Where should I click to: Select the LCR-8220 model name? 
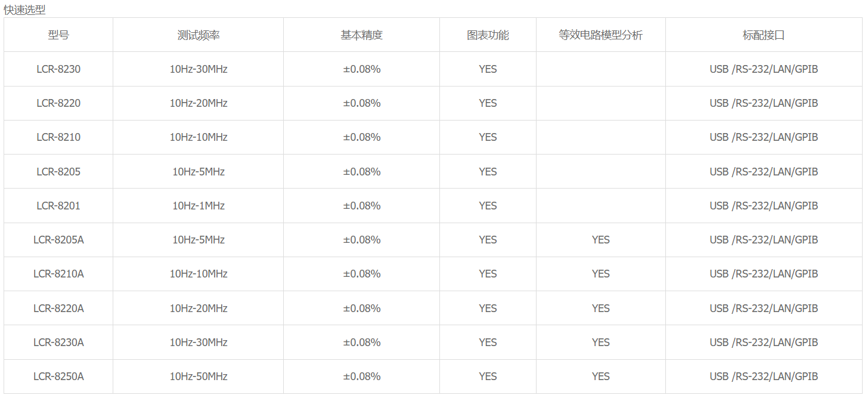pyautogui.click(x=58, y=103)
